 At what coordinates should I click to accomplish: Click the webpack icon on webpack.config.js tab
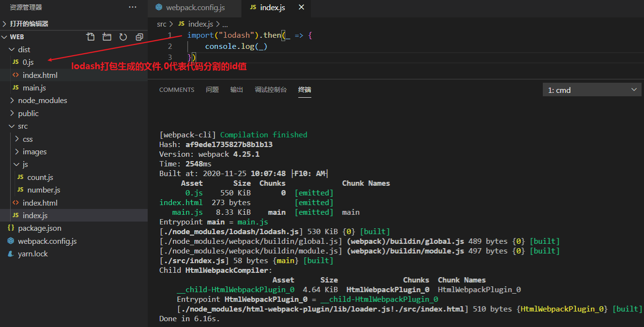159,8
